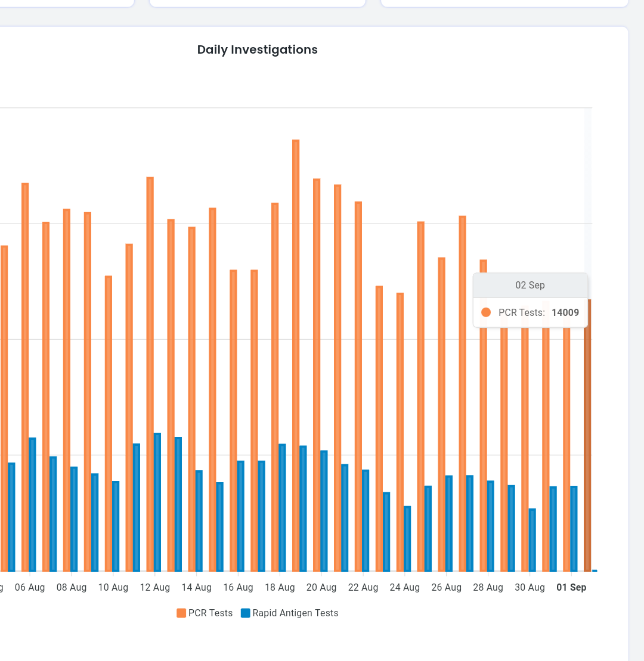Click the Rapid Antigen bar for 18 Aug
Screen dimensions: 644x661
click(282, 508)
